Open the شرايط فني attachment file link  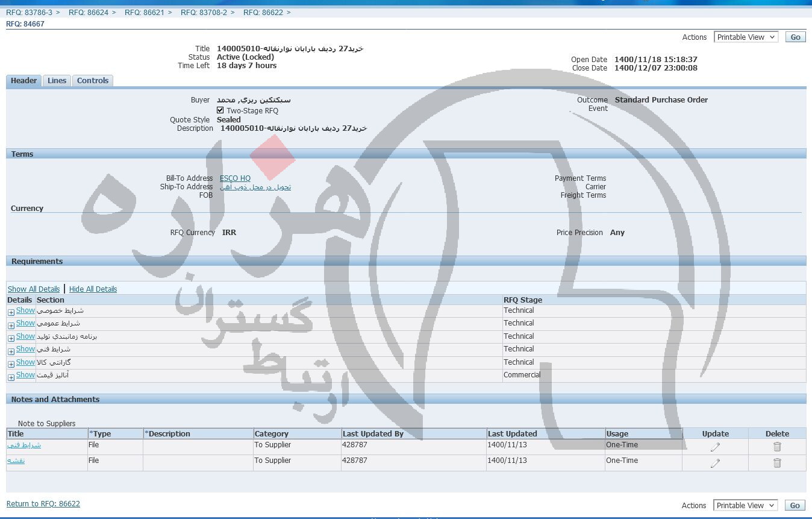[24, 445]
